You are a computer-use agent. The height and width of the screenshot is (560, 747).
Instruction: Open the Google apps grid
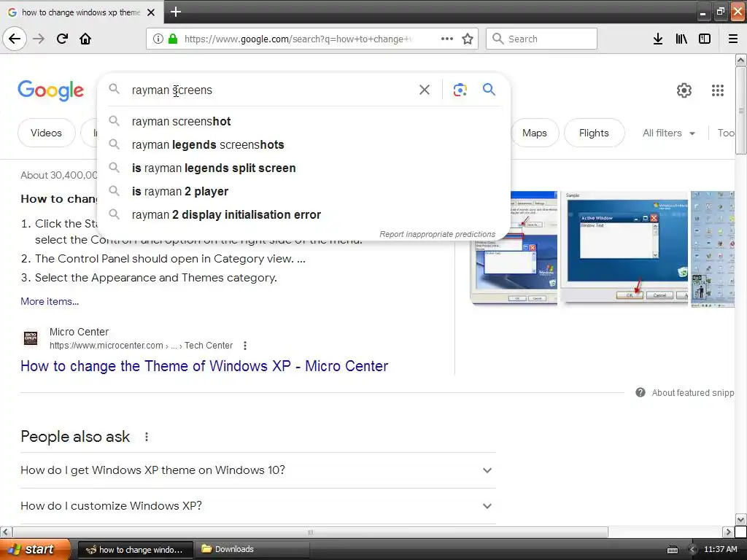tap(718, 90)
